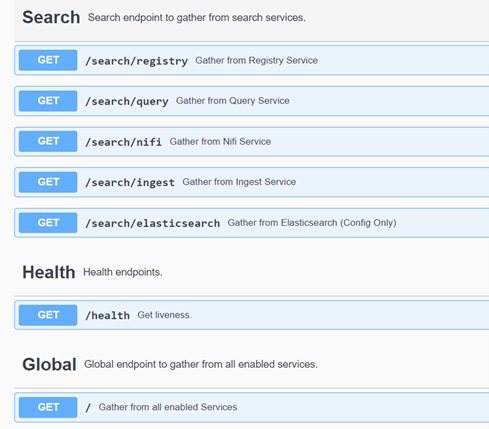Click 'Gather from Registry Service' description
This screenshot has width=489, height=429.
coord(256,60)
